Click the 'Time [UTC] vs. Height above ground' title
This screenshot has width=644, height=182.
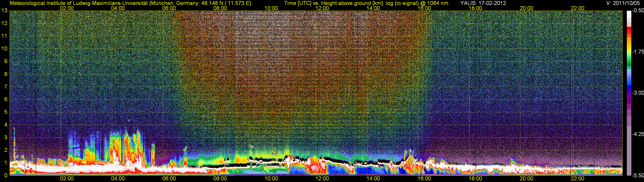[366, 3]
